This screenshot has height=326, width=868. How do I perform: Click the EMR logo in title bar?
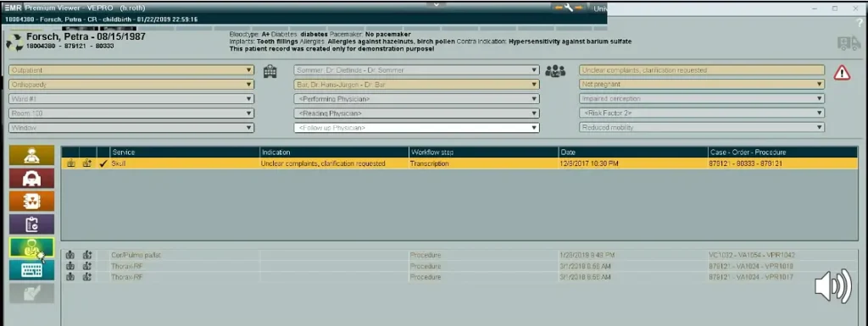pyautogui.click(x=12, y=8)
